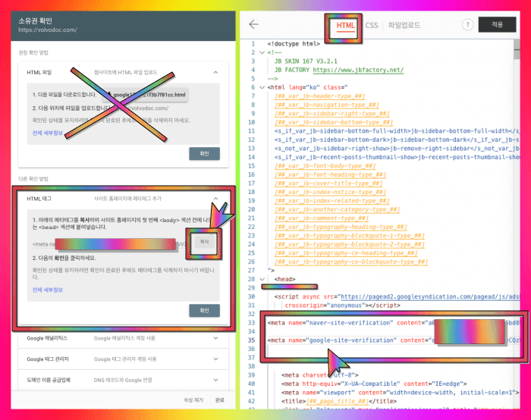Click line 1 doctype html text
The width and height of the screenshot is (531, 420).
click(294, 44)
